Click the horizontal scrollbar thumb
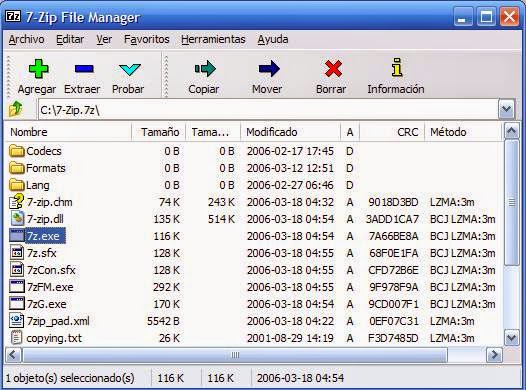The image size is (526, 390). pyautogui.click(x=234, y=355)
